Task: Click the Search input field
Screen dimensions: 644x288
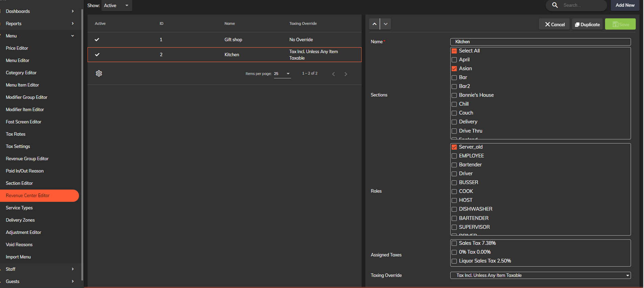Action: (x=583, y=5)
